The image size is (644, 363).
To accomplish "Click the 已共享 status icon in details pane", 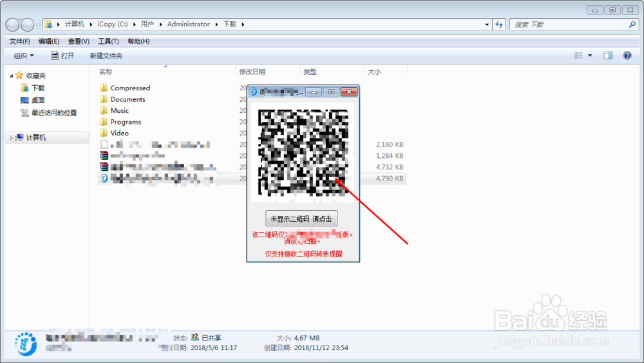I will [x=195, y=337].
